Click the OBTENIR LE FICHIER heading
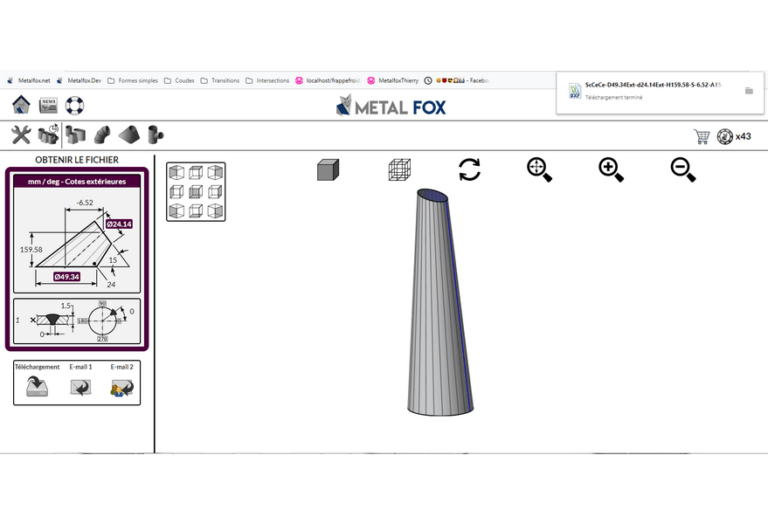 pyautogui.click(x=77, y=160)
